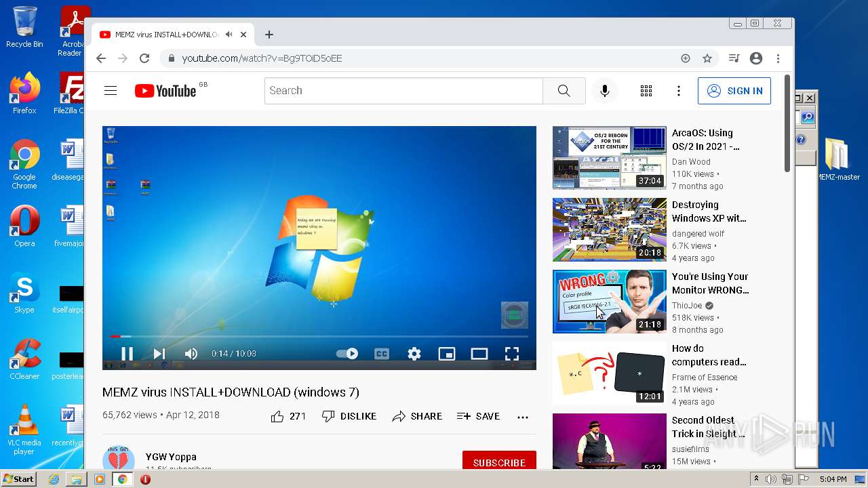Click the SIGN IN button
The height and width of the screenshot is (488, 868).
(x=734, y=91)
